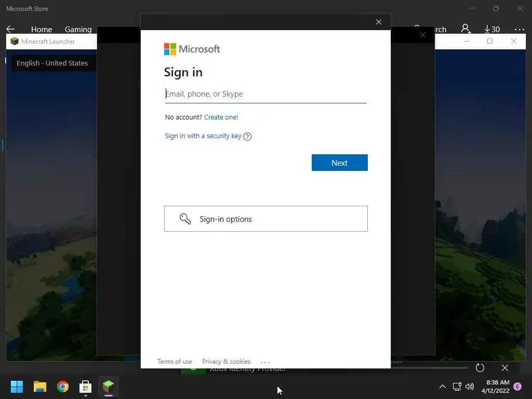Viewport: 532px width, 399px height.
Task: Open Store downloads showing 30
Action: 492,29
